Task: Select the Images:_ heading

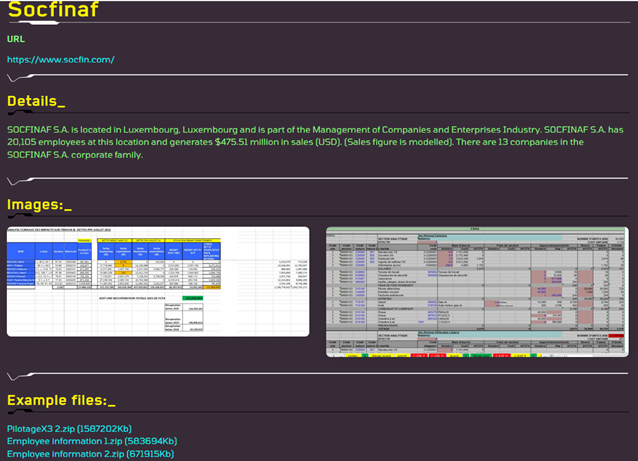Action: [x=39, y=204]
